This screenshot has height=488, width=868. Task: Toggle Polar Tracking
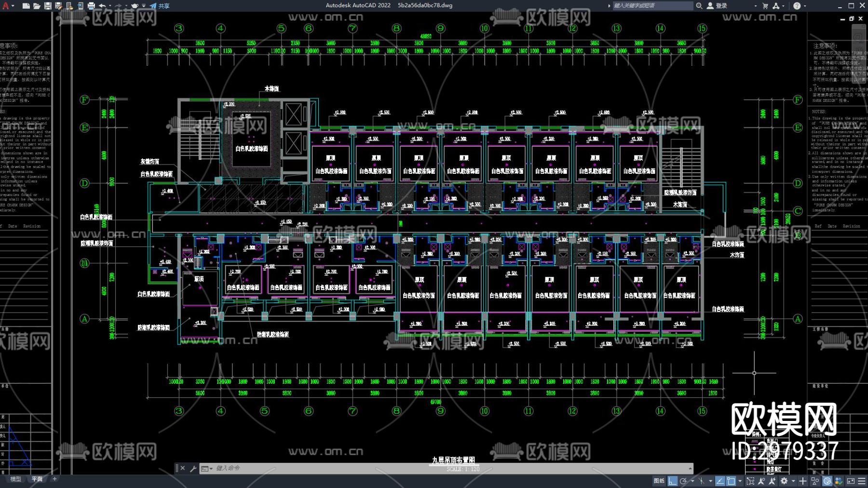tap(683, 481)
